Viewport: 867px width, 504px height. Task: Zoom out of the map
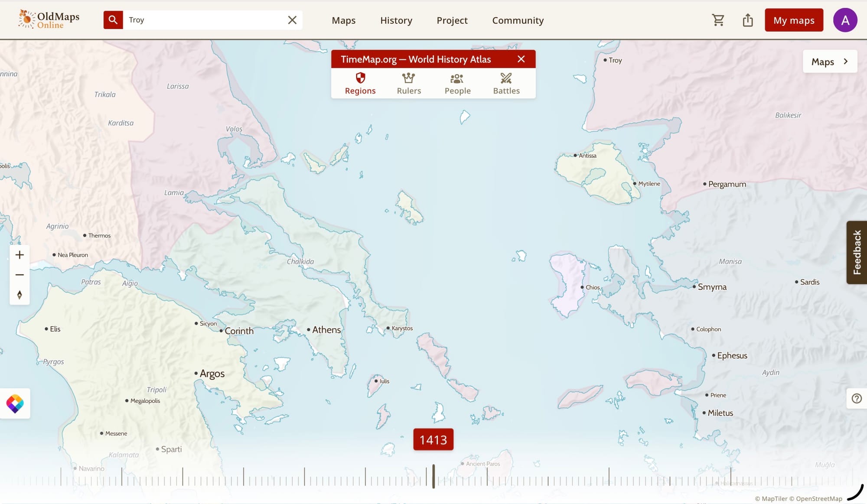(20, 275)
